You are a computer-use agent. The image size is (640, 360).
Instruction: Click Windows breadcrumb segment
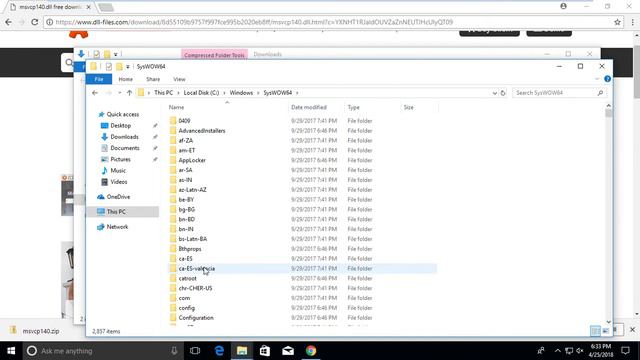point(241,93)
